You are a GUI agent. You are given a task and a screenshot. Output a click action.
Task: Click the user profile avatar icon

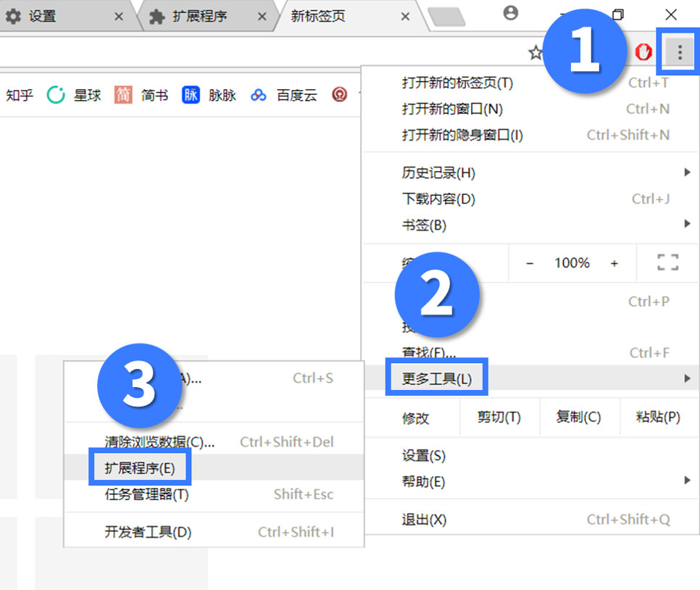click(x=511, y=13)
